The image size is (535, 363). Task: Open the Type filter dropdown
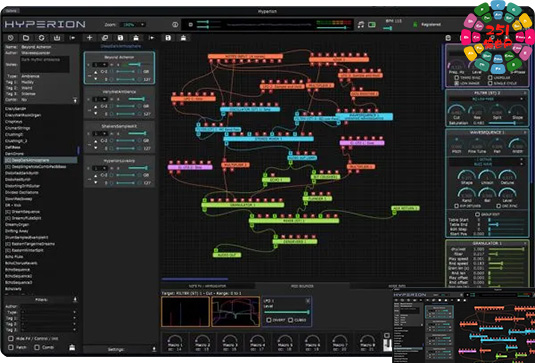tap(48, 312)
